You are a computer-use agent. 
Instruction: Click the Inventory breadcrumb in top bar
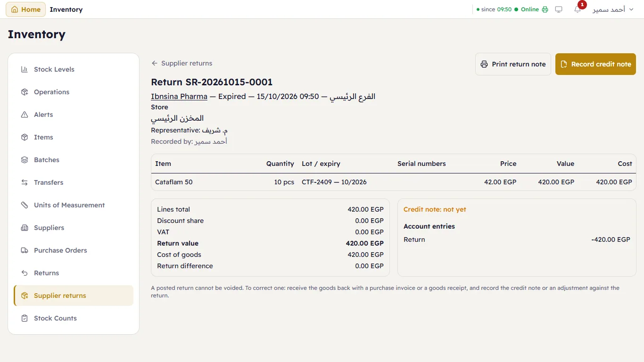coord(66,9)
